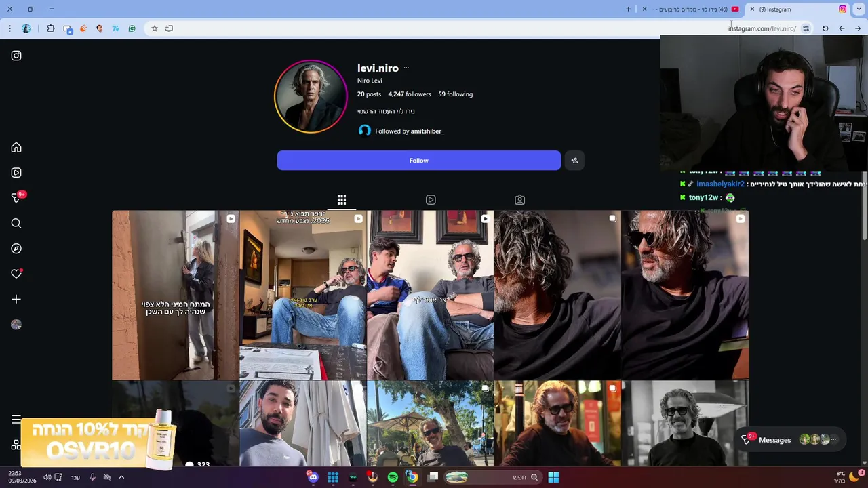Open the 4,247 followers list
Image resolution: width=868 pixels, height=488 pixels.
click(410, 94)
